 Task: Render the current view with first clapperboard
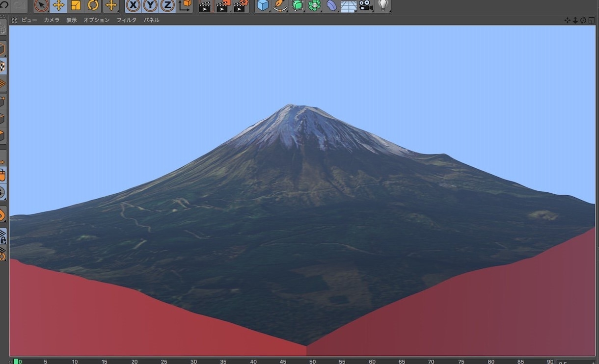pyautogui.click(x=205, y=6)
